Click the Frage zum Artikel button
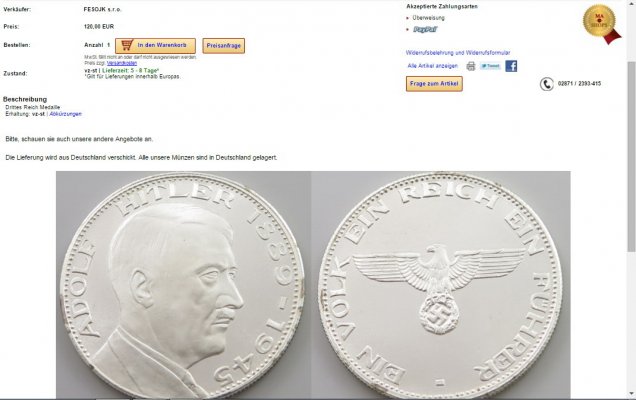 tap(434, 84)
